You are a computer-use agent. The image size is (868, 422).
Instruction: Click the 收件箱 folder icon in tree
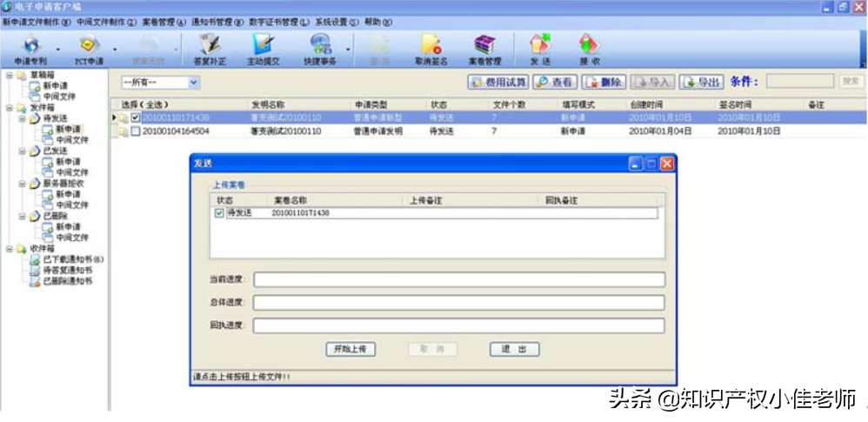pos(22,249)
